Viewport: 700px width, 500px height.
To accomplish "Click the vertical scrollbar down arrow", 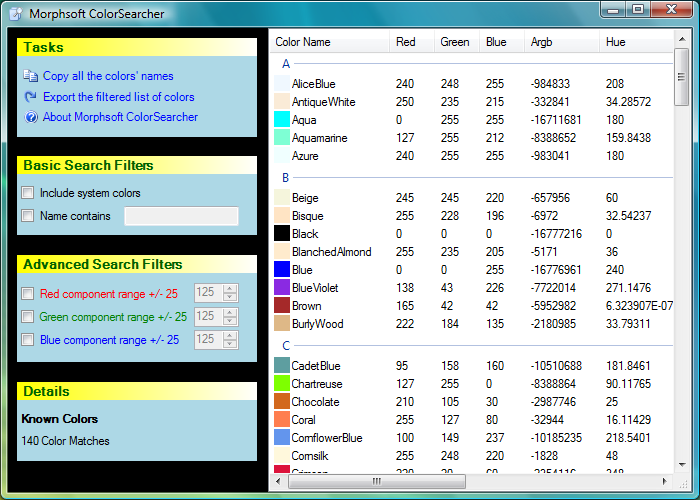I will 682,465.
